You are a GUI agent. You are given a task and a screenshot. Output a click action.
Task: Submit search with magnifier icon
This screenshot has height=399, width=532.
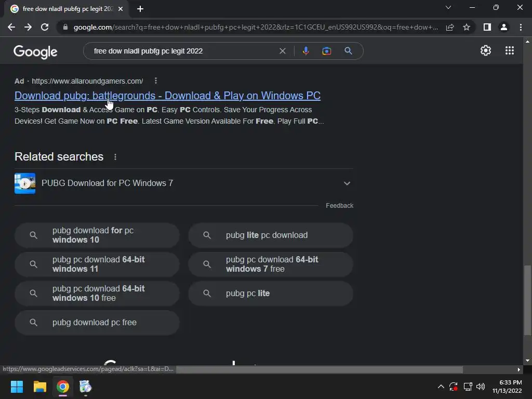pos(348,51)
